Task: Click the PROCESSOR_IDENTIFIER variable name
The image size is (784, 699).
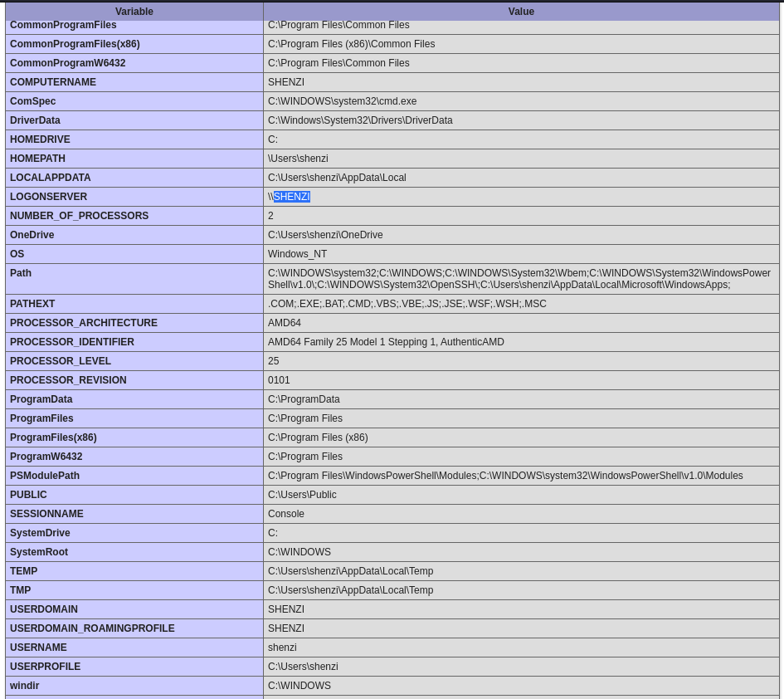Action: point(72,342)
